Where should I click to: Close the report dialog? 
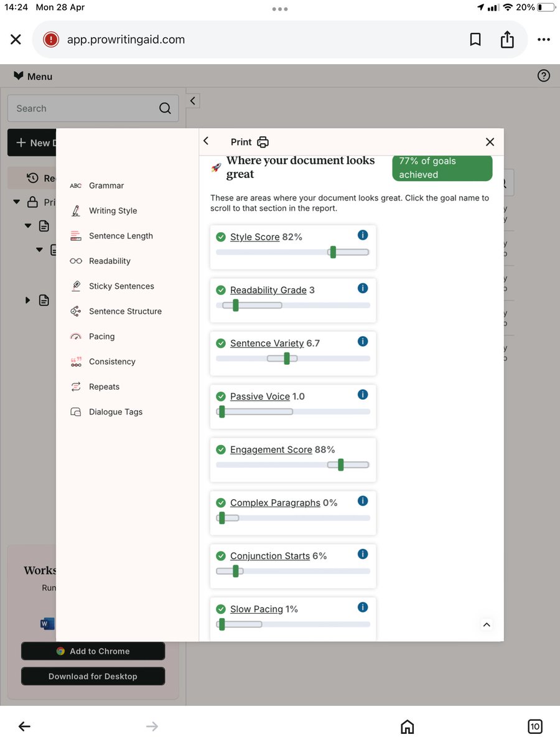(490, 142)
